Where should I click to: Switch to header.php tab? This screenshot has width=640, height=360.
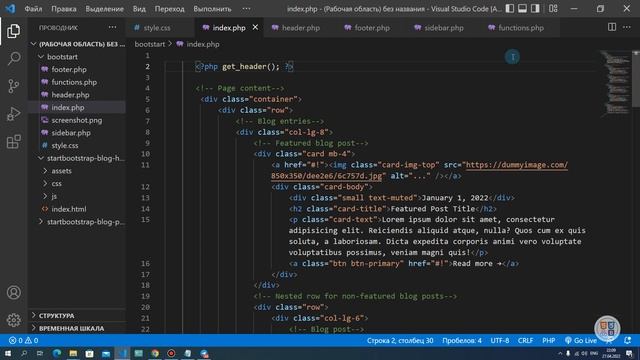[x=300, y=28]
